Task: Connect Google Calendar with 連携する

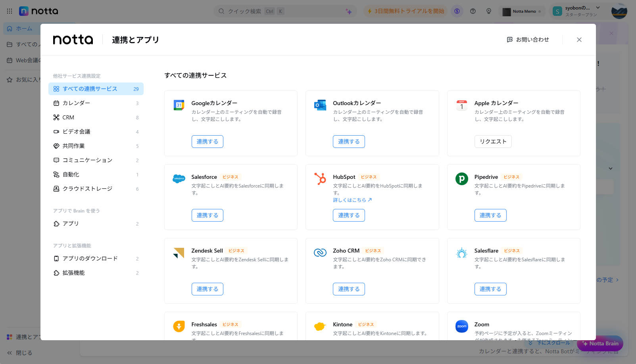Action: (208, 142)
